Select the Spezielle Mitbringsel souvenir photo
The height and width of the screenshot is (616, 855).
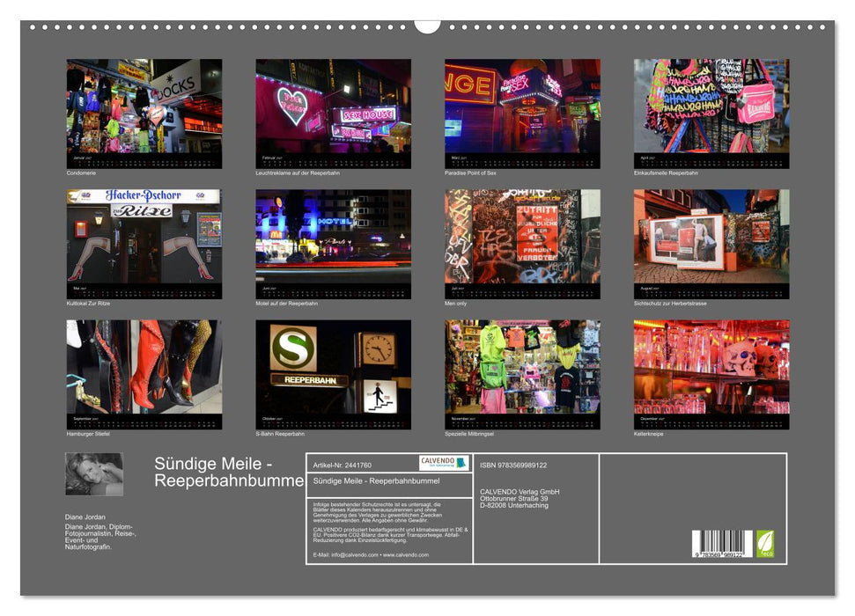coord(522,375)
